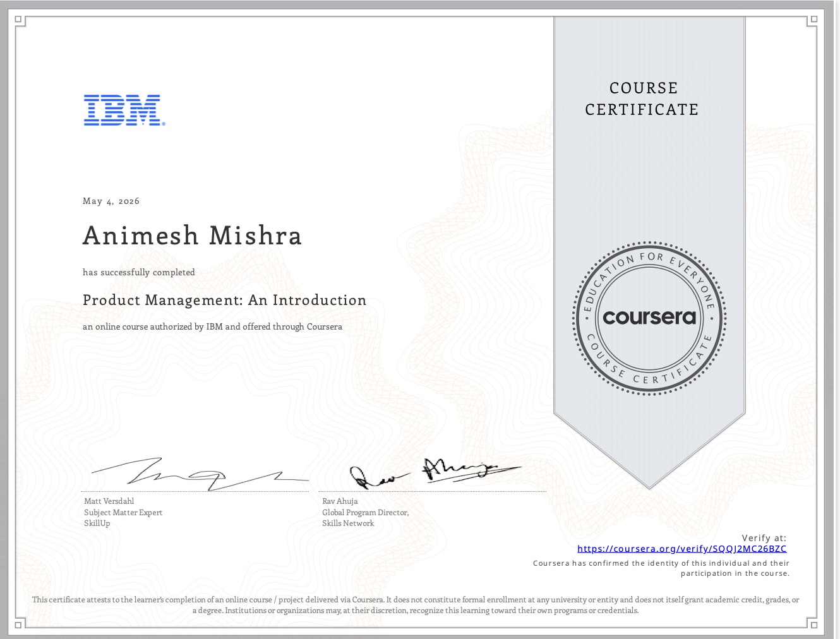
Task: Click the Coursera identity confirmation statement
Action: [661, 568]
